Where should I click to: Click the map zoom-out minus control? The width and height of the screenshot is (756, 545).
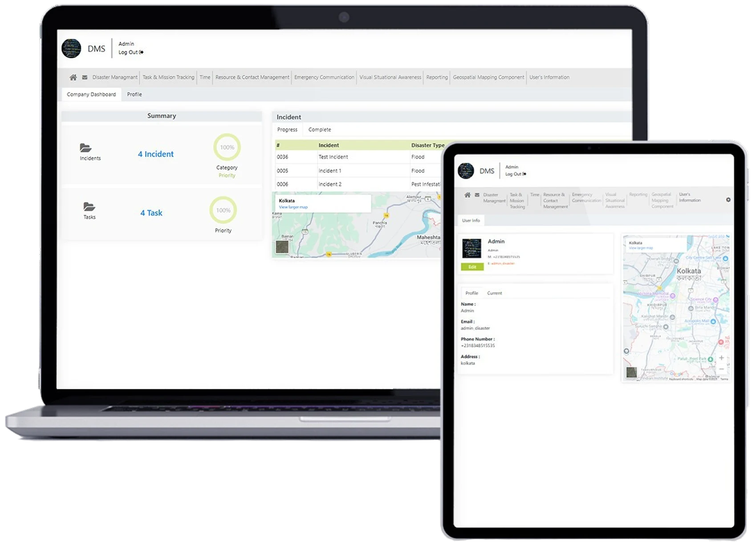click(x=722, y=369)
